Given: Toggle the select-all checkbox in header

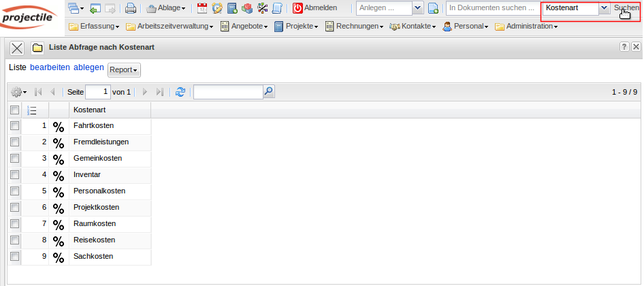Looking at the screenshot, I should 14,110.
